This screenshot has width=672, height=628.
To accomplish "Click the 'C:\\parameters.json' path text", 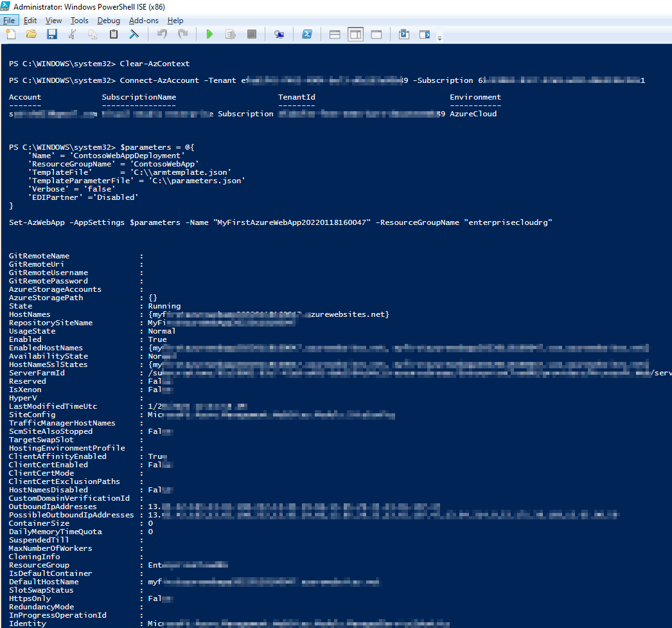I will (x=197, y=181).
